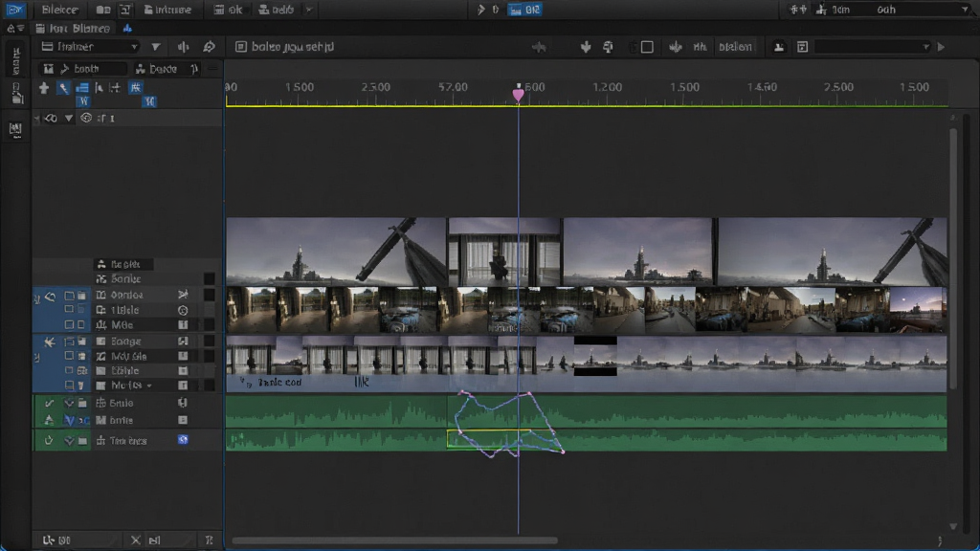Open the small arrow on the last blue track name
This screenshot has height=551, width=980.
(x=148, y=386)
